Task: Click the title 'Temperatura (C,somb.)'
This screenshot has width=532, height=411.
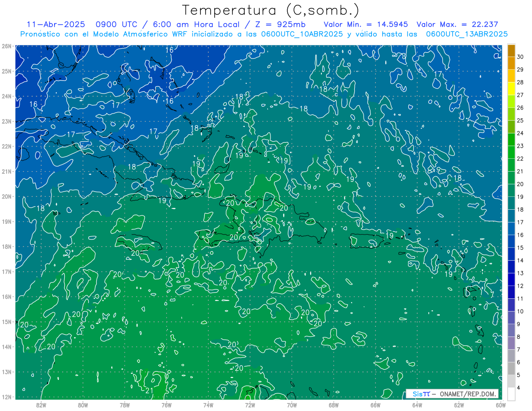Action: (x=271, y=10)
